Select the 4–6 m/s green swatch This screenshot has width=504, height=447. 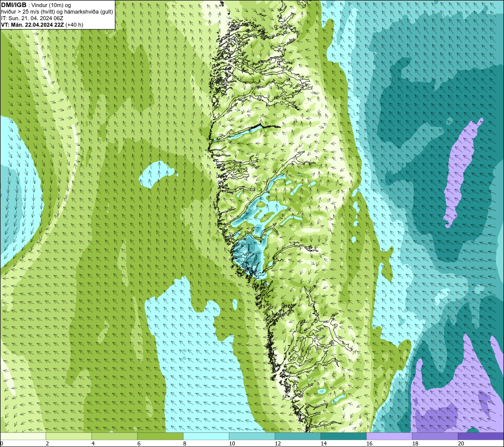click(x=114, y=436)
